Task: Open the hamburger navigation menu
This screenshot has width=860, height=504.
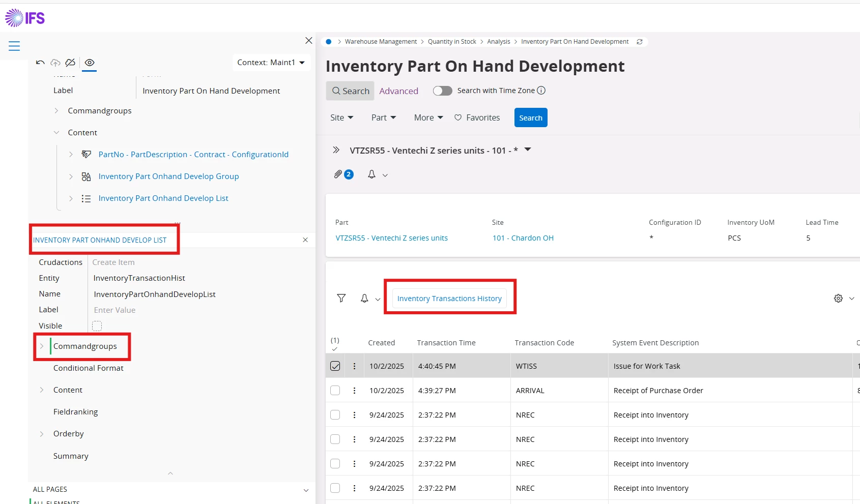Action: [x=14, y=46]
